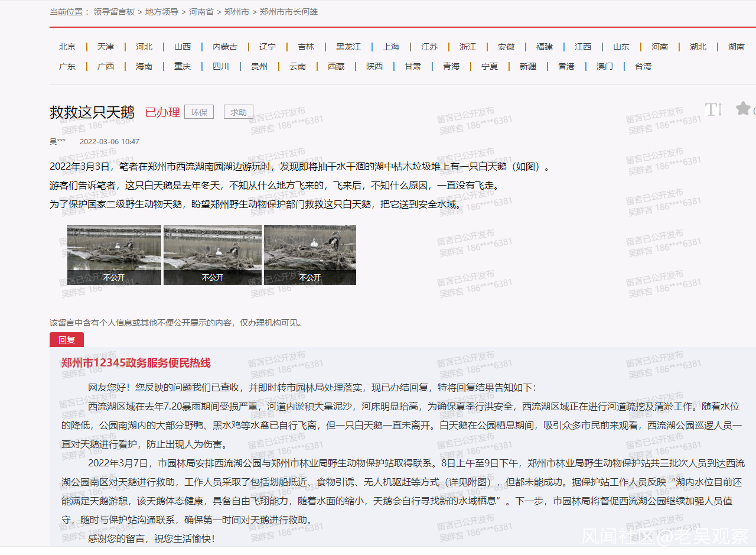Select the 台湾 region link
This screenshot has height=555, width=756.
point(643,66)
